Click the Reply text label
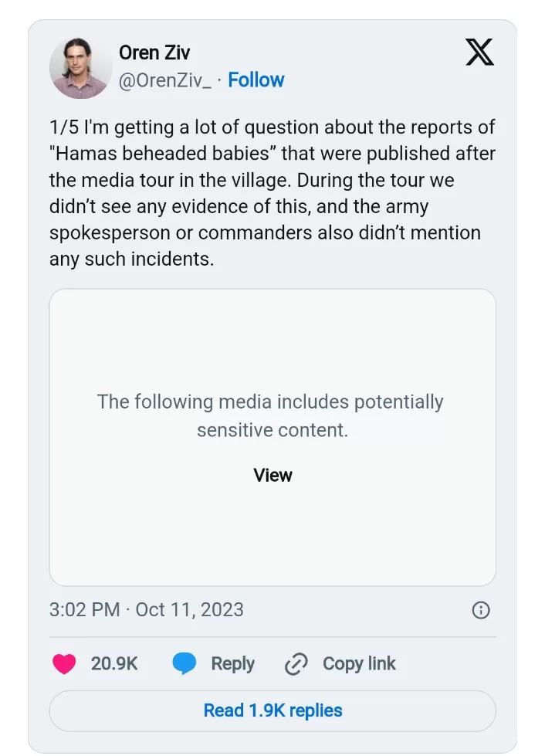Screen dimensions: 545x756 pyautogui.click(x=233, y=664)
